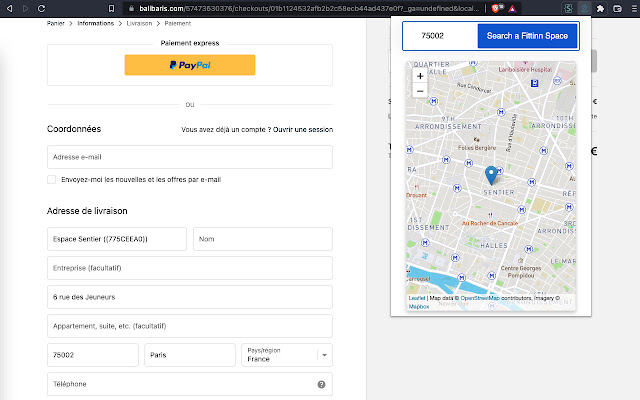Select the blue location pin on map
The width and height of the screenshot is (640, 400).
pos(491,175)
